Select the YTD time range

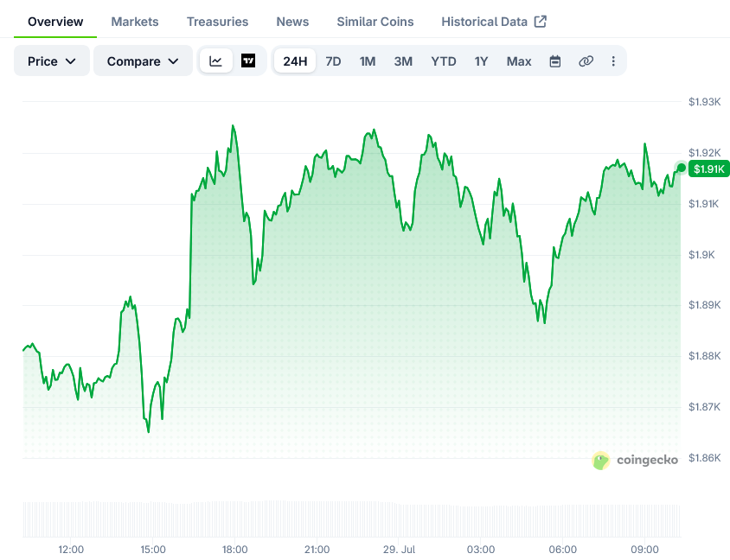[x=443, y=61]
